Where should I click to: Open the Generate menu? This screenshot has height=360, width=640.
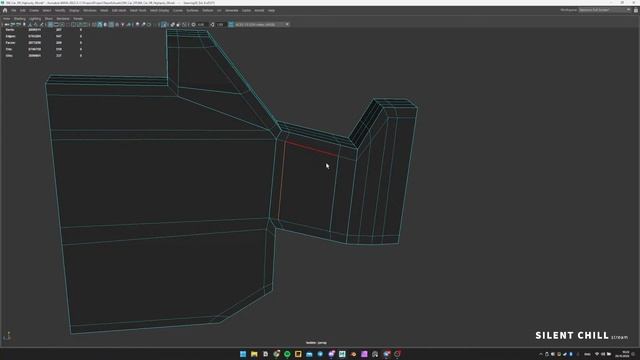tap(231, 10)
